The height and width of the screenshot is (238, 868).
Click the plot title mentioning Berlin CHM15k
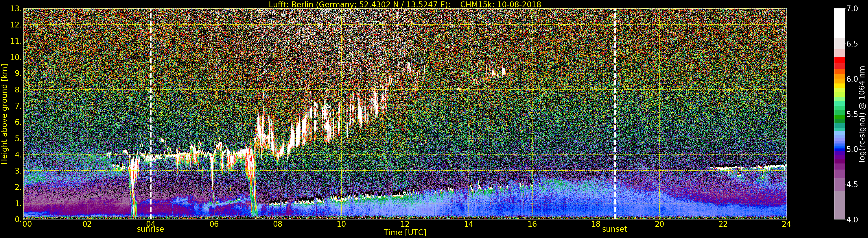pos(405,4)
